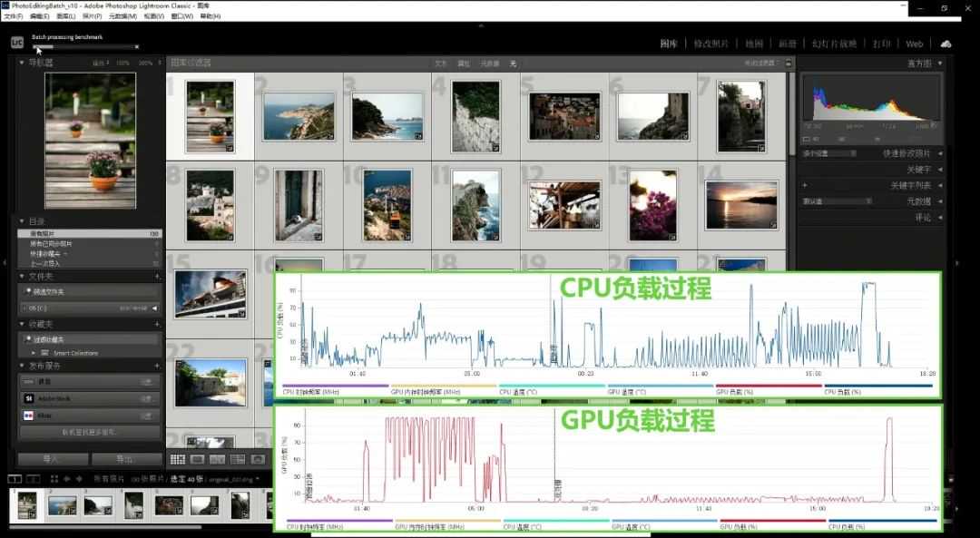This screenshot has height=538, width=980.
Task: Toggle the secondary display window button
Action: tap(36, 478)
